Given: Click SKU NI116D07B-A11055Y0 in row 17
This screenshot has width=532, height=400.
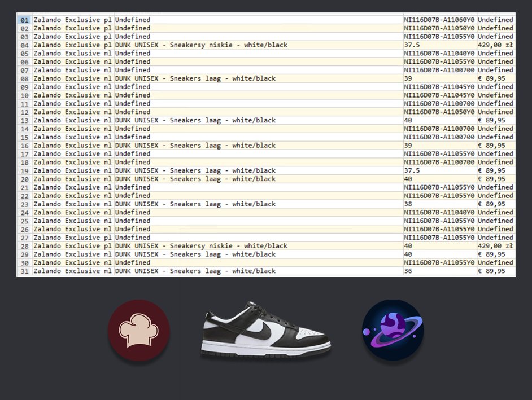Looking at the screenshot, I should (439, 154).
